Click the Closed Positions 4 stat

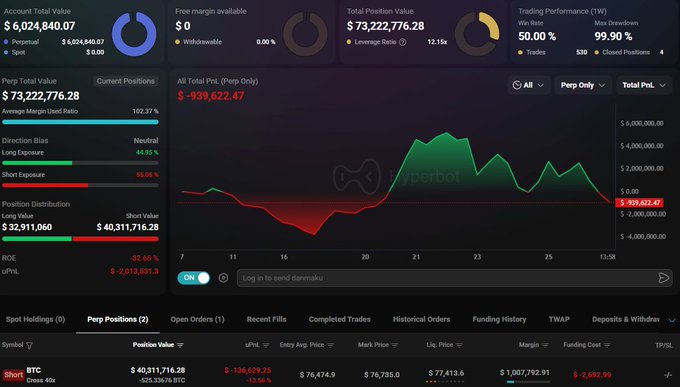pos(629,52)
